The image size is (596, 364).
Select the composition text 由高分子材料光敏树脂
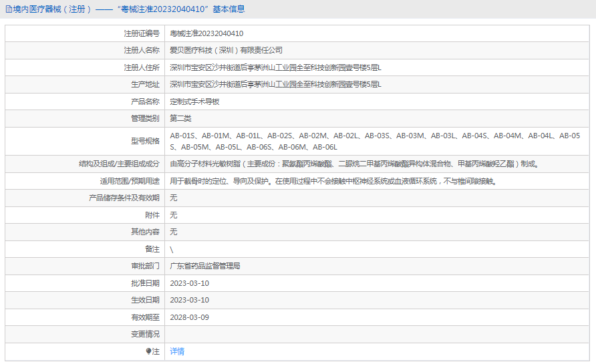[x=354, y=164]
